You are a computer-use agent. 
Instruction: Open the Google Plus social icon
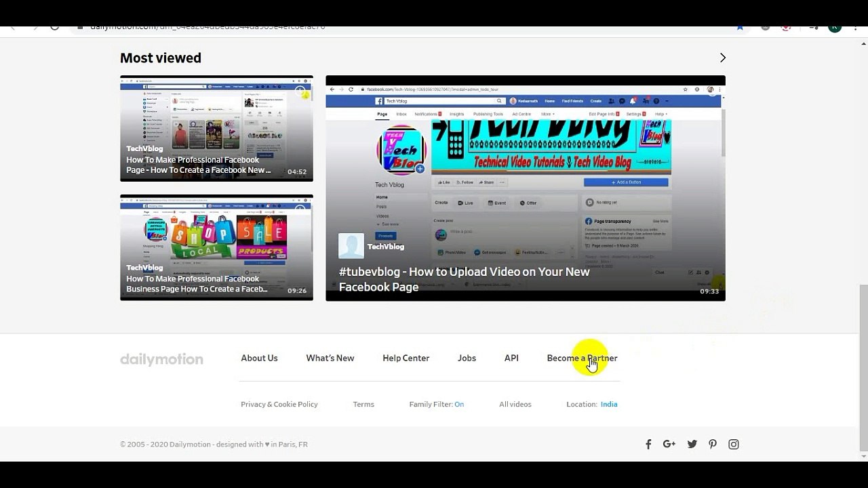point(669,444)
